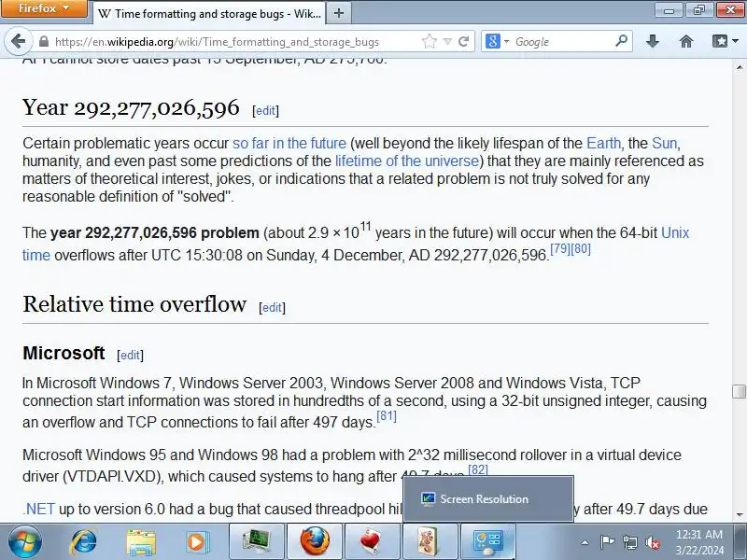Show hidden tray icons arrow
This screenshot has width=747, height=560.
pos(585,542)
